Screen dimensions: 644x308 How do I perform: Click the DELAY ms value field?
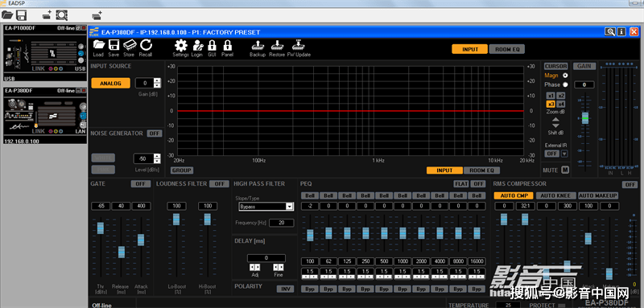pos(266,258)
